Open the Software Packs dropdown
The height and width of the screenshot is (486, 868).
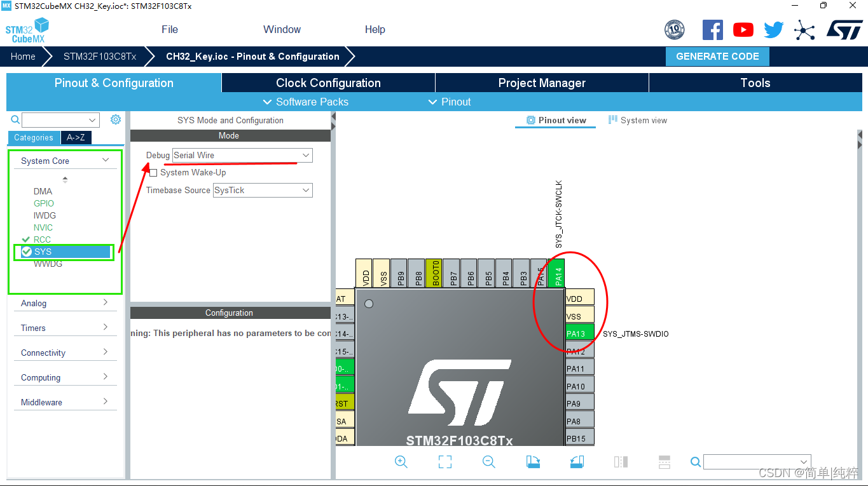coord(306,102)
